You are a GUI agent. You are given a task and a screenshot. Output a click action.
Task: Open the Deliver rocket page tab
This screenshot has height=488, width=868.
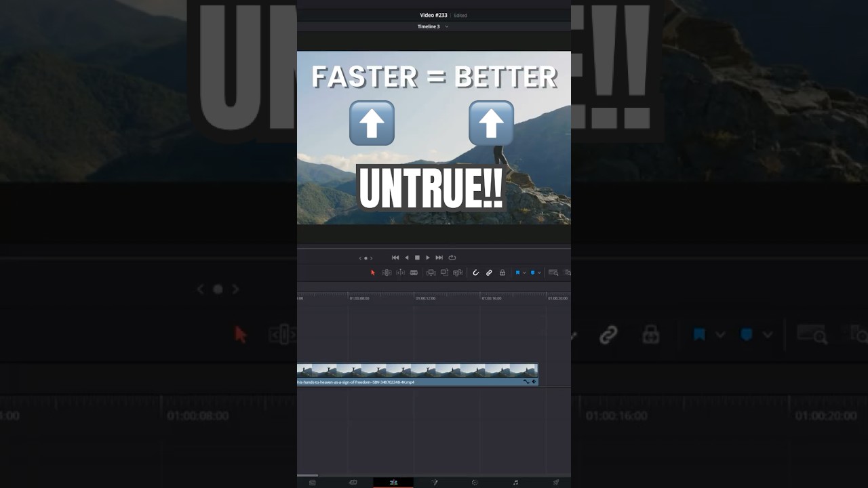click(x=556, y=483)
